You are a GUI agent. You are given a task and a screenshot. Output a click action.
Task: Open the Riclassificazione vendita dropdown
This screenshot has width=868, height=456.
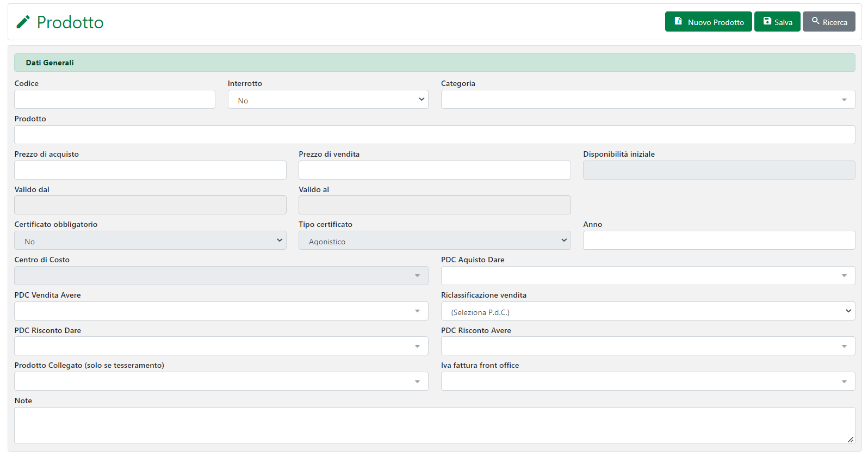tap(648, 311)
